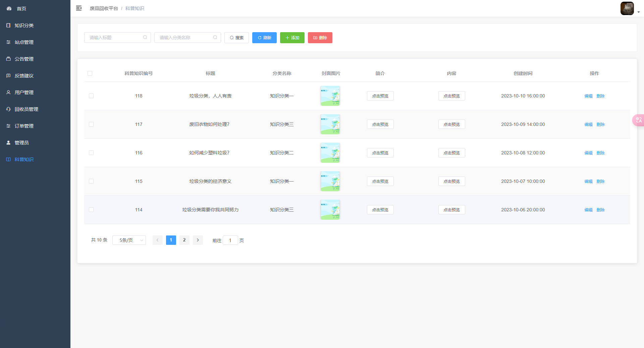The width and height of the screenshot is (644, 348).
Task: Open the cover thumbnail for row 114
Action: (x=330, y=210)
